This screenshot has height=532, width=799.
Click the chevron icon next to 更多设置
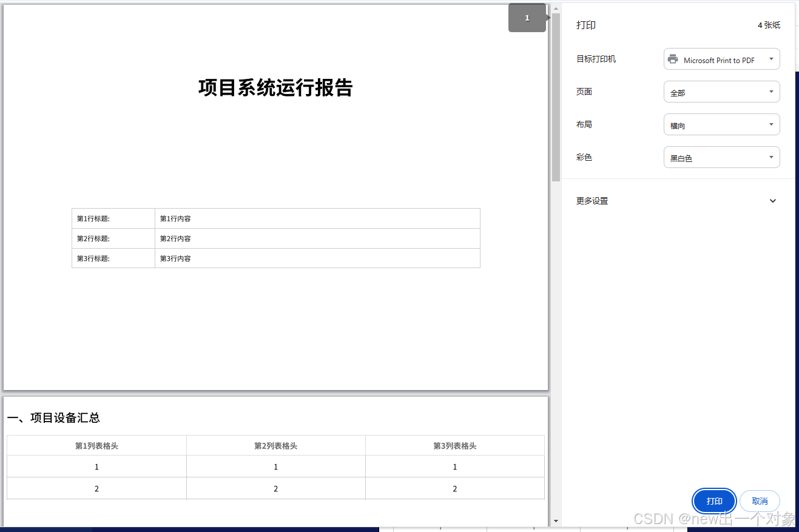772,201
